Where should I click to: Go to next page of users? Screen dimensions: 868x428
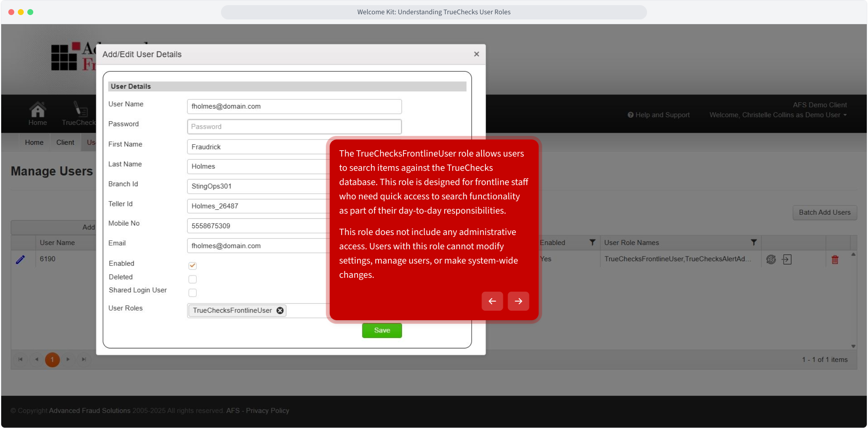tap(68, 359)
